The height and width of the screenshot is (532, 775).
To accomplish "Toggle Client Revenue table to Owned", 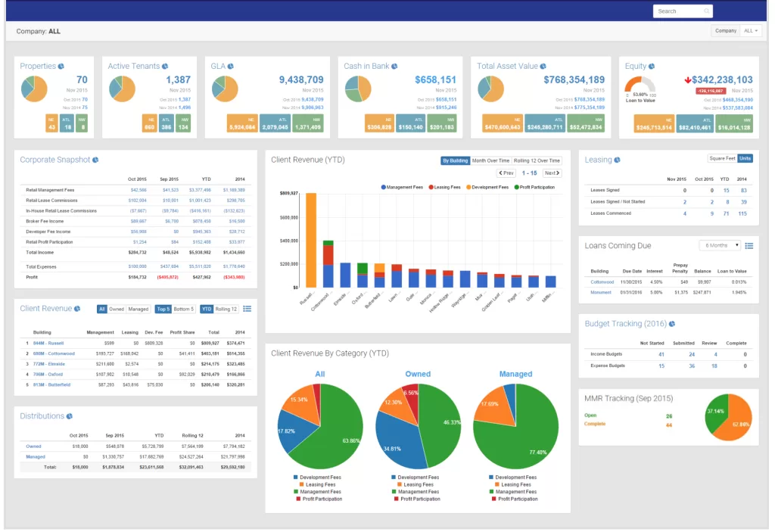I will 117,309.
